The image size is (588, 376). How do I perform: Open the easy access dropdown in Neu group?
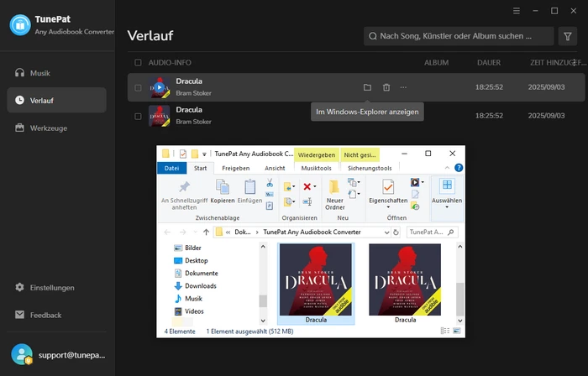[354, 194]
